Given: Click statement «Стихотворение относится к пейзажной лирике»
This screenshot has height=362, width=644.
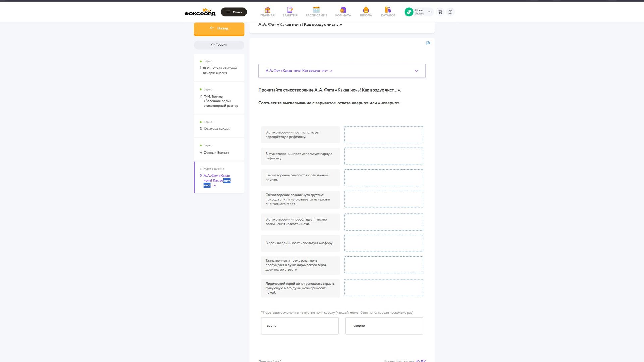Looking at the screenshot, I should click(300, 178).
